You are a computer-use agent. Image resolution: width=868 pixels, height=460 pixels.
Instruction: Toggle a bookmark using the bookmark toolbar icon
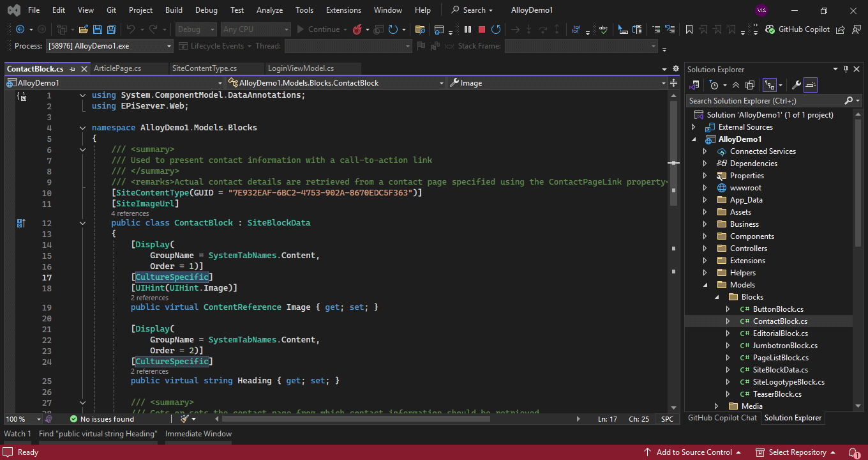pyautogui.click(x=689, y=29)
